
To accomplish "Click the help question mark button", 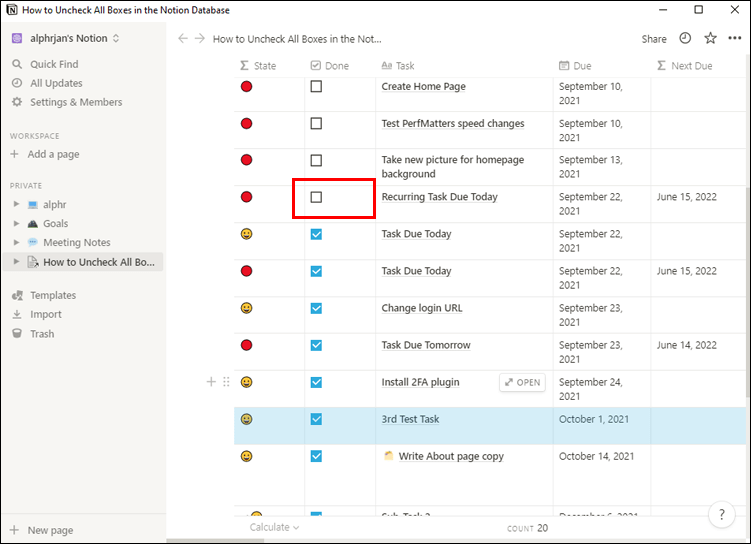I will pyautogui.click(x=721, y=515).
